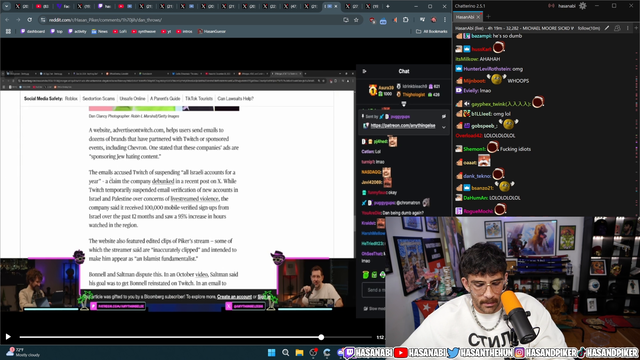
Task: Open the dashboard bookmark
Action: (x=33, y=31)
